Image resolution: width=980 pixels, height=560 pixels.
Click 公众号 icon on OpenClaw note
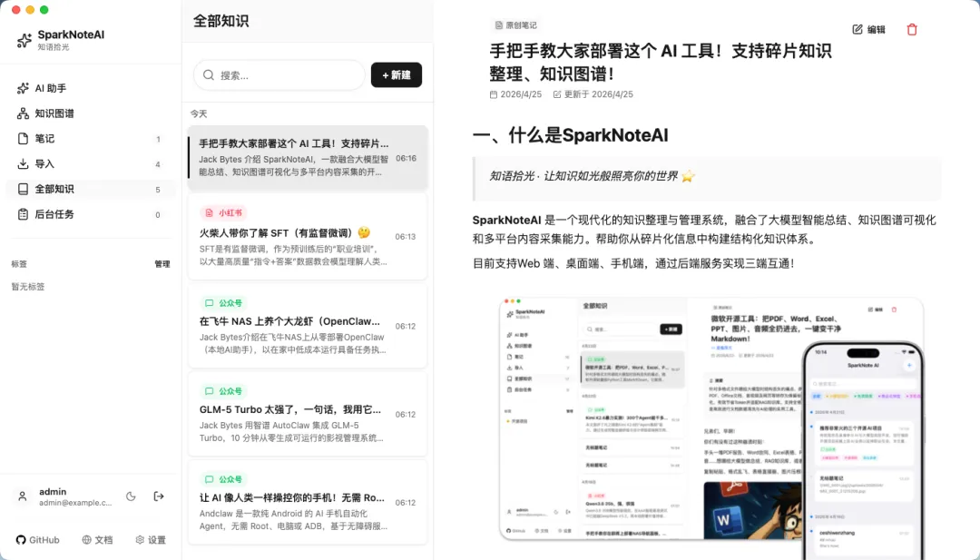point(210,303)
